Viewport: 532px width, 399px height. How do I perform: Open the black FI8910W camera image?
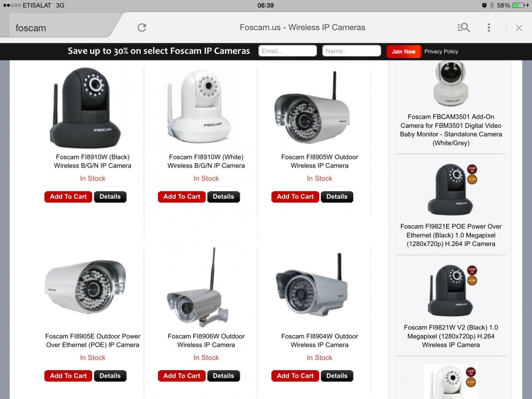pyautogui.click(x=86, y=108)
